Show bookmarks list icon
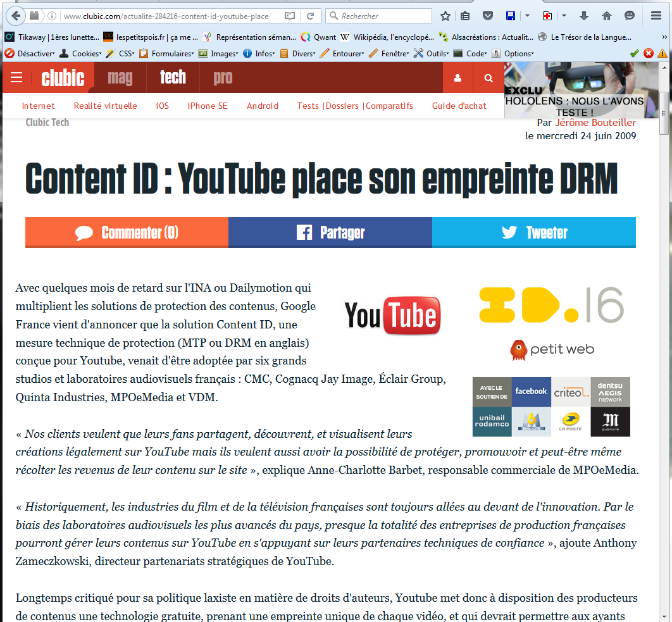The image size is (672, 622). (465, 16)
